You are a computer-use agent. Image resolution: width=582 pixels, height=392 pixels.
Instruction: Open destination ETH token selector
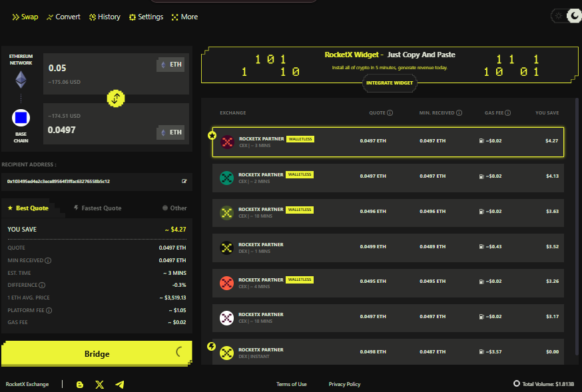pos(170,132)
